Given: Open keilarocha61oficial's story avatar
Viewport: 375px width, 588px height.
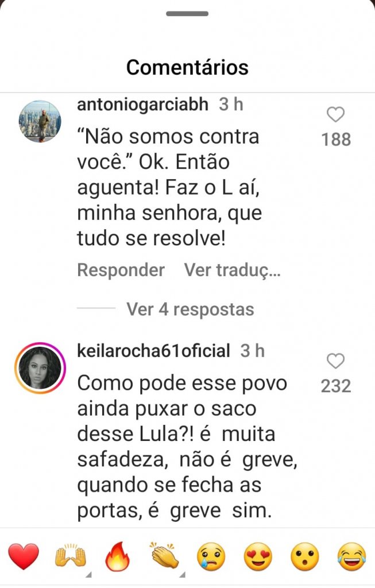Looking at the screenshot, I should [x=40, y=367].
